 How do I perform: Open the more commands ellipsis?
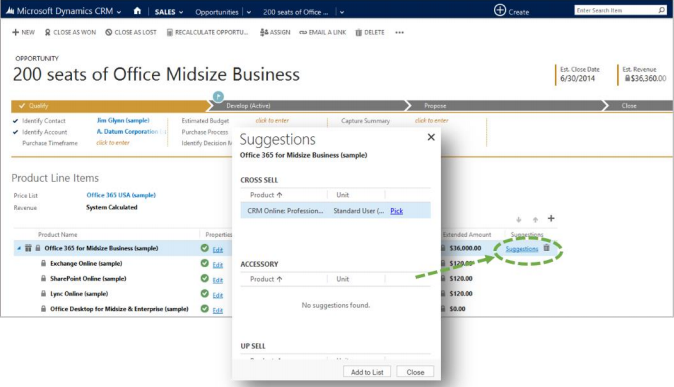point(399,32)
